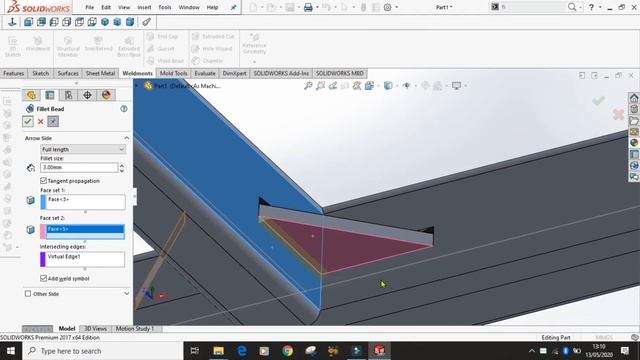Click the Zoom to Area icon in viewport

(320, 86)
